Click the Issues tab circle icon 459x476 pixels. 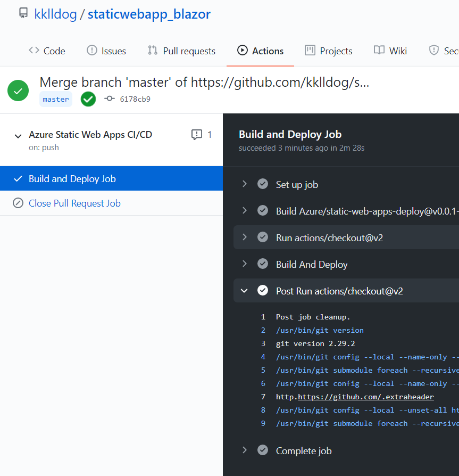pyautogui.click(x=92, y=50)
